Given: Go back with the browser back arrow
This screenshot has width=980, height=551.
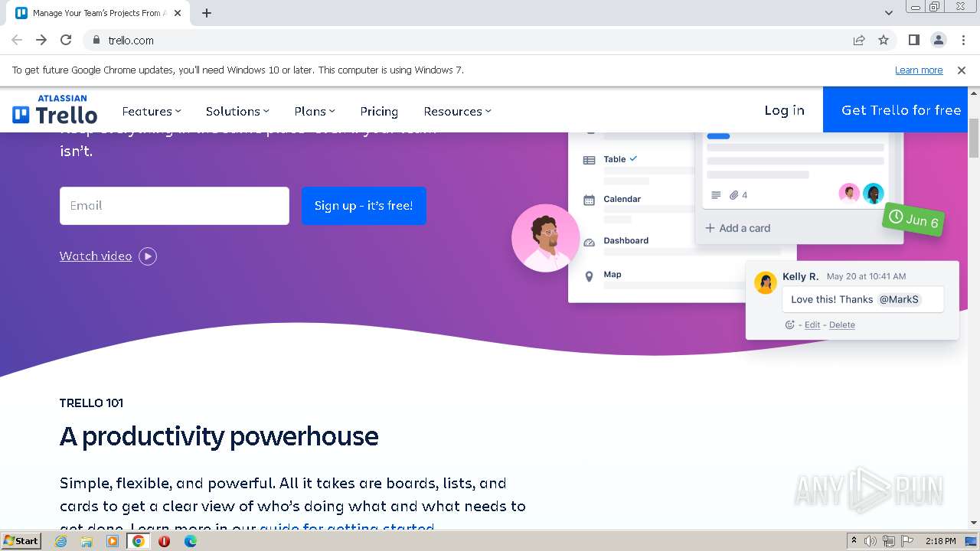Looking at the screenshot, I should [x=17, y=41].
